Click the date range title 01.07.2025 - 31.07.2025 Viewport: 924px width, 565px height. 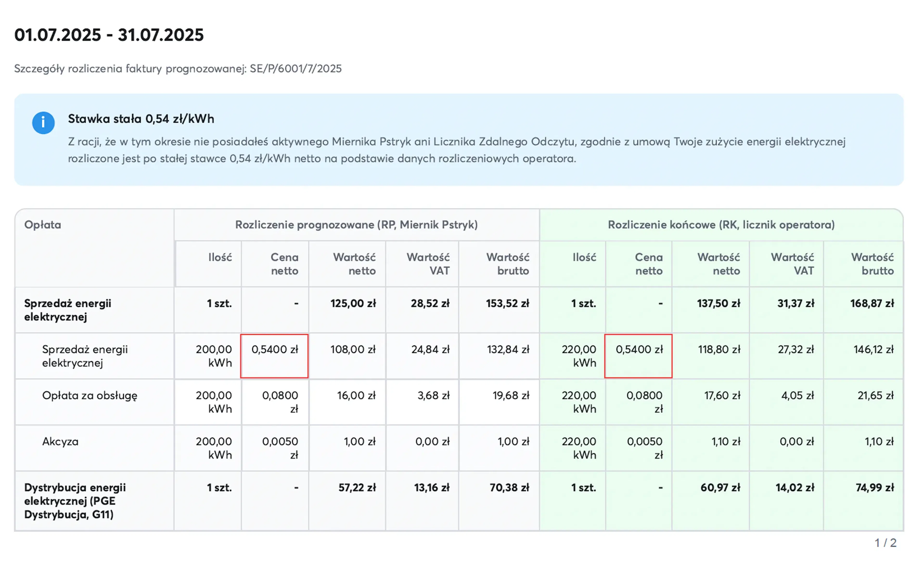[109, 35]
